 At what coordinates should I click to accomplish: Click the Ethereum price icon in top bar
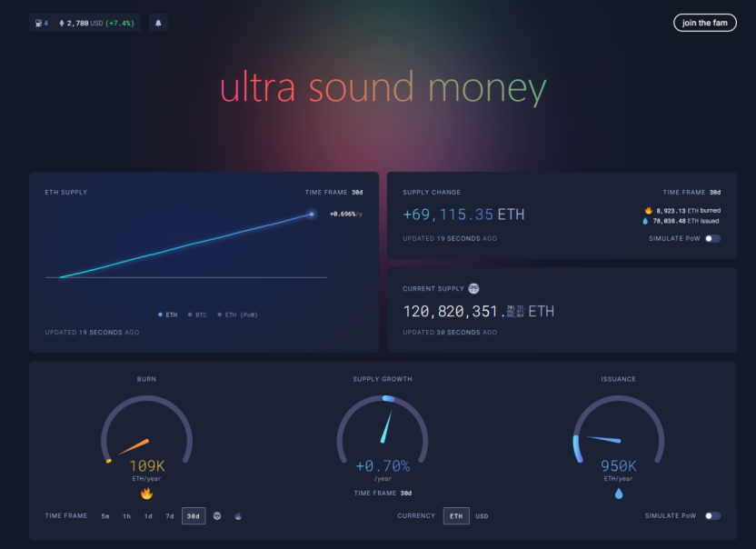point(62,24)
